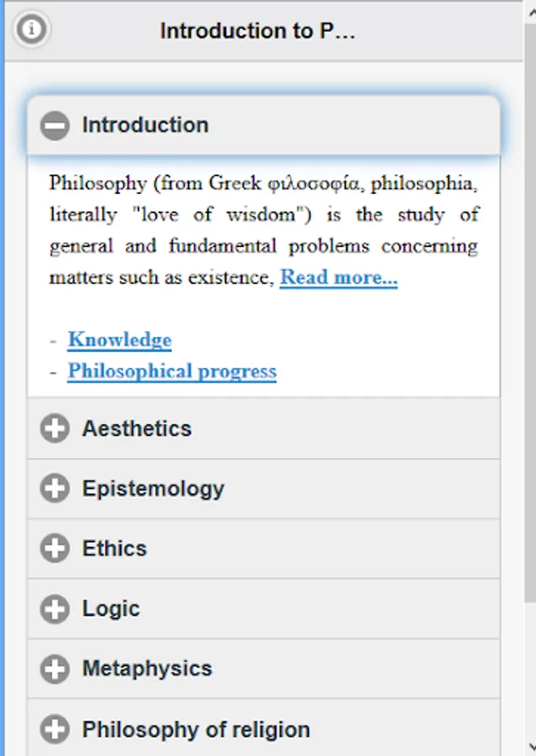536x756 pixels.
Task: Click the plus icon beside Aesthetics
Action: 55,429
